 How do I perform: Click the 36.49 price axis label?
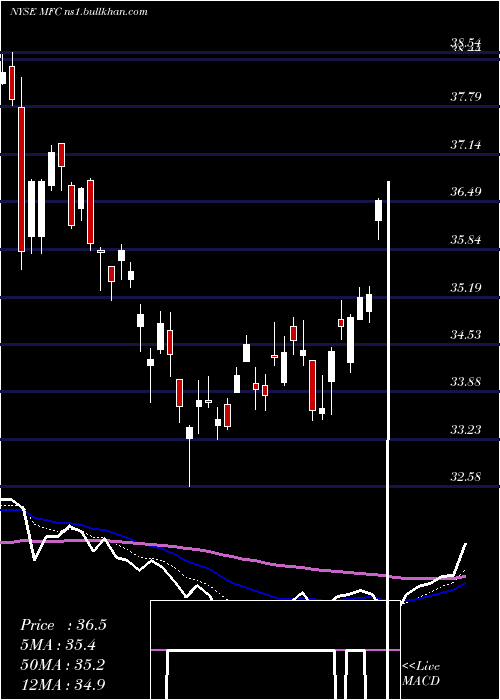(x=466, y=192)
